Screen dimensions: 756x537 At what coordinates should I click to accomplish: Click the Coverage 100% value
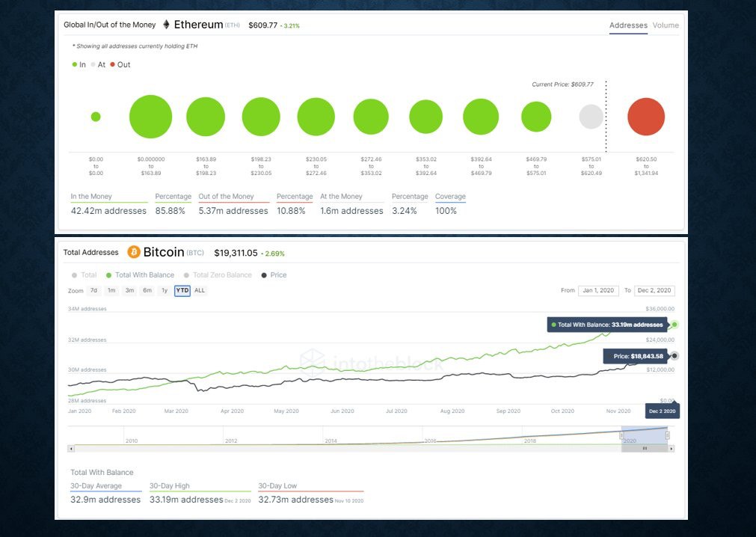pyautogui.click(x=446, y=211)
